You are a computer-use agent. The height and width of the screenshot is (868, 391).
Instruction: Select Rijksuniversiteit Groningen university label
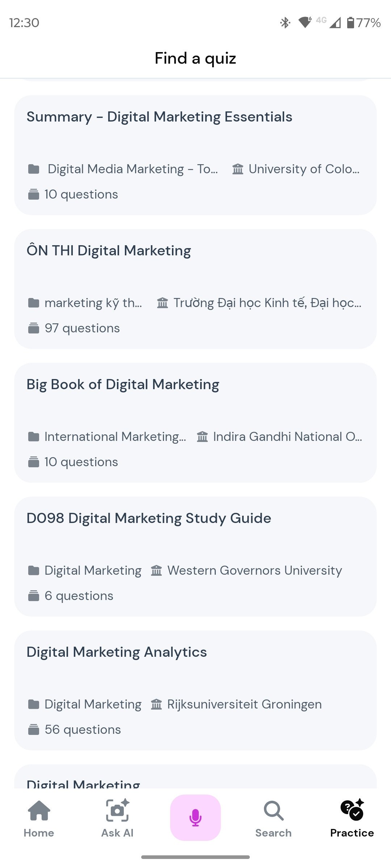(x=244, y=704)
